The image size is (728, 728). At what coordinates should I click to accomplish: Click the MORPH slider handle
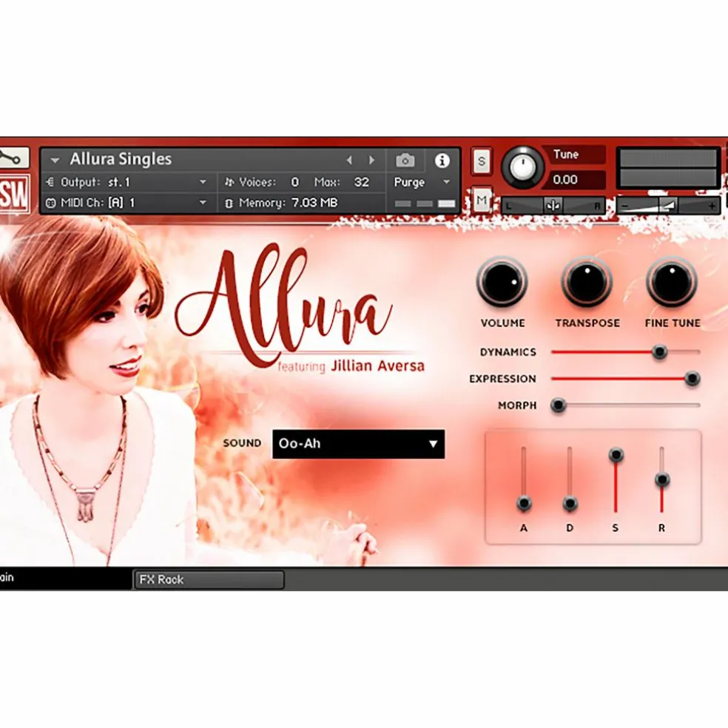tap(558, 405)
